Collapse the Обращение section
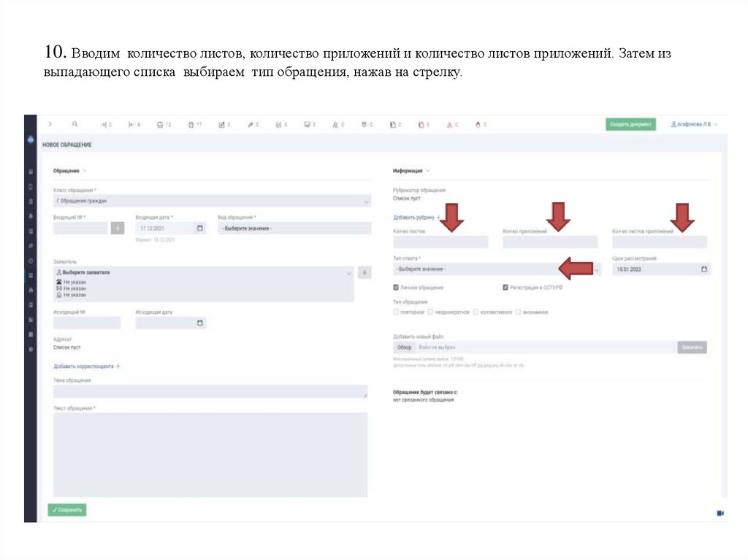The height and width of the screenshot is (560, 748). click(85, 172)
